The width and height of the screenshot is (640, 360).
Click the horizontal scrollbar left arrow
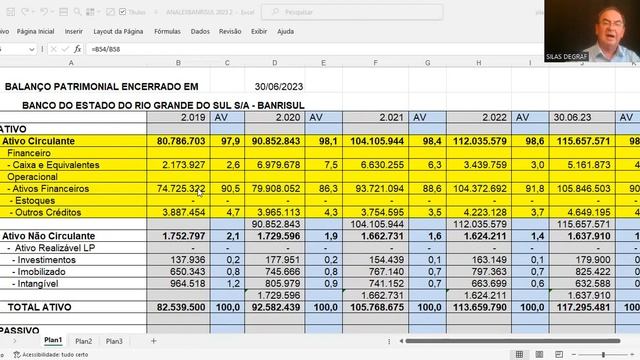[x=401, y=341]
